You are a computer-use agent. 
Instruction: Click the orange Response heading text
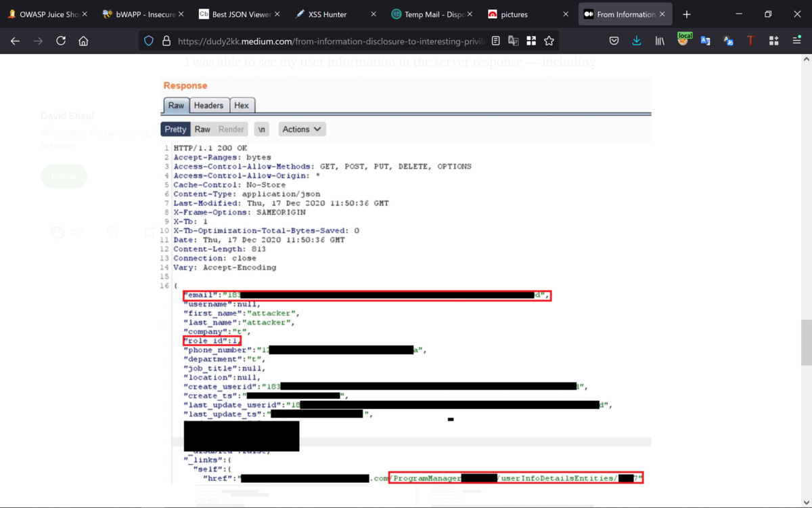coord(185,85)
